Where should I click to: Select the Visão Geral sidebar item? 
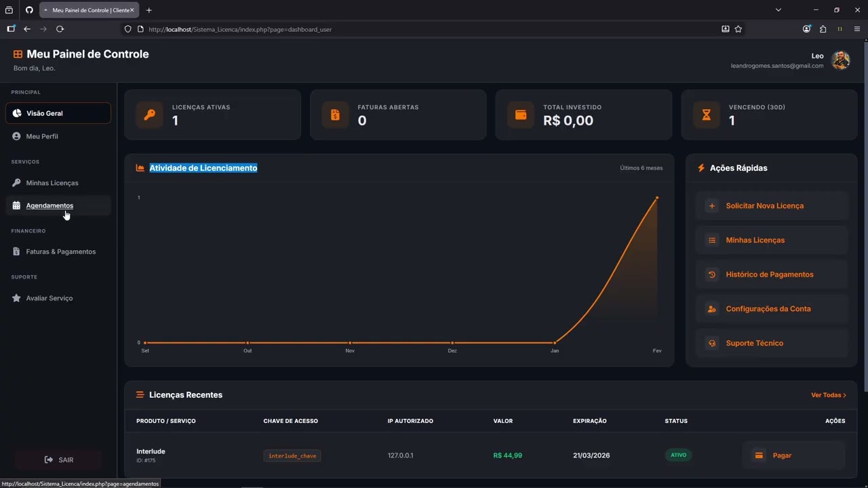click(58, 113)
